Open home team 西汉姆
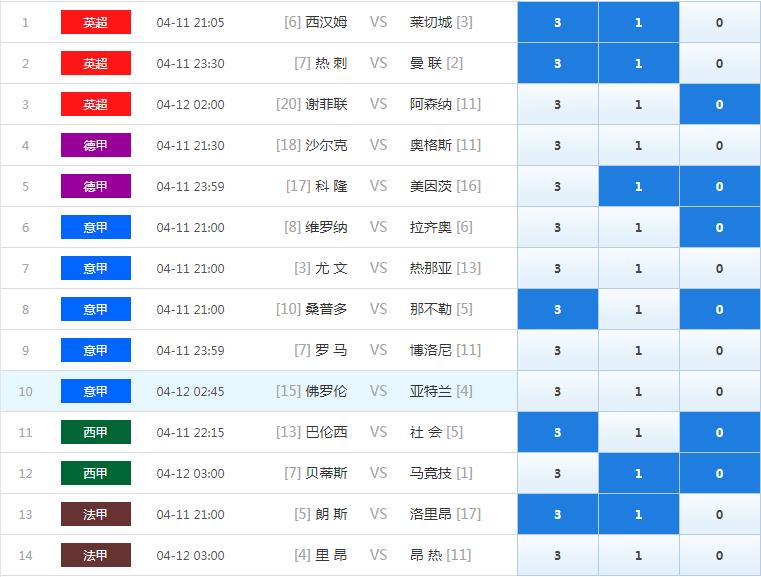Screen dimensions: 761x577 (x=326, y=22)
